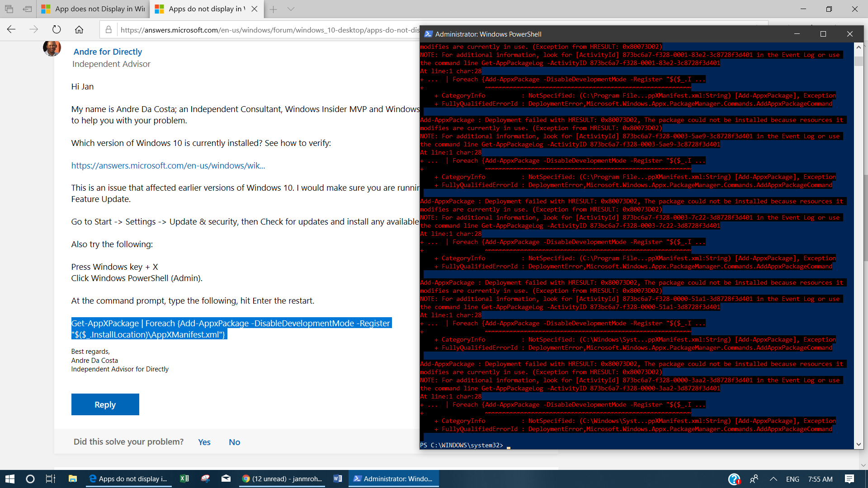The width and height of the screenshot is (868, 488).
Task: Open Task View on taskbar
Action: (51, 479)
